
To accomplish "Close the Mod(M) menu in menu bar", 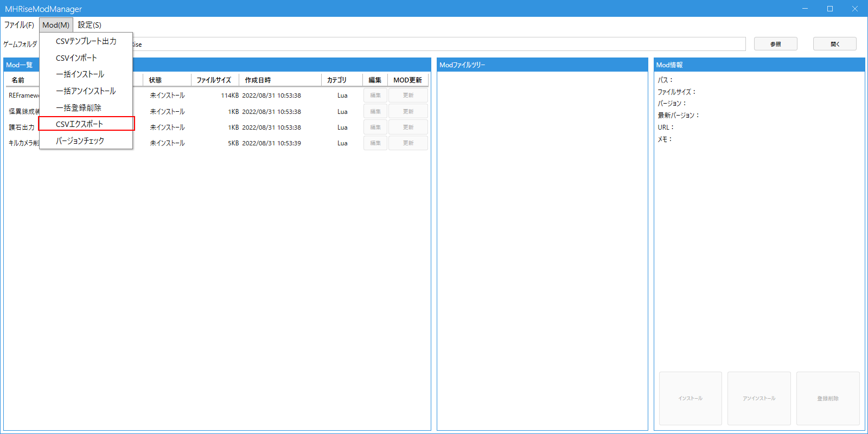I will tap(56, 25).
